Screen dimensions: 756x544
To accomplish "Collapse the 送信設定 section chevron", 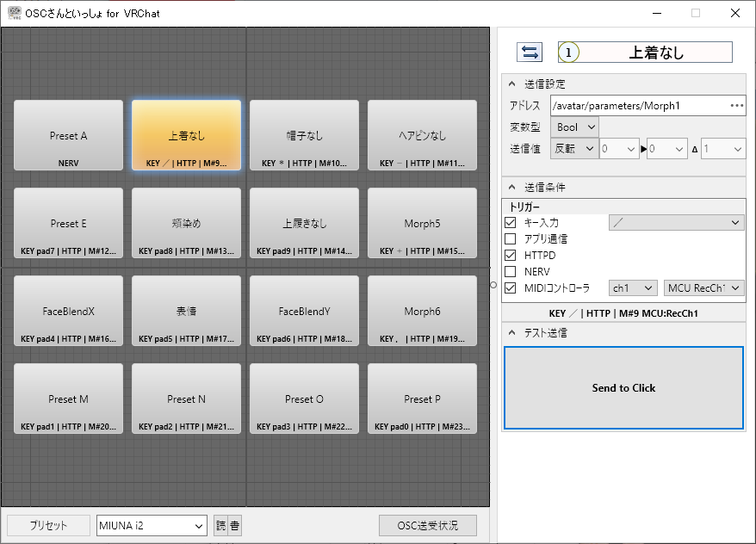I will 512,83.
